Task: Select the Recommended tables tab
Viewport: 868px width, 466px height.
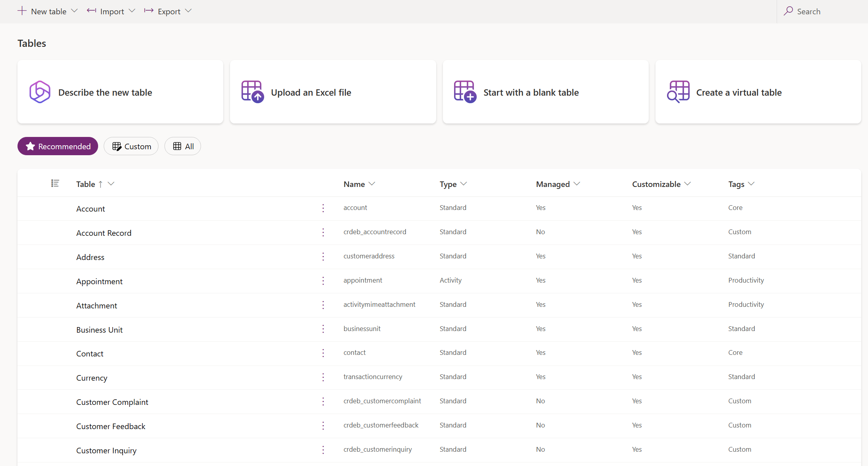Action: click(58, 146)
